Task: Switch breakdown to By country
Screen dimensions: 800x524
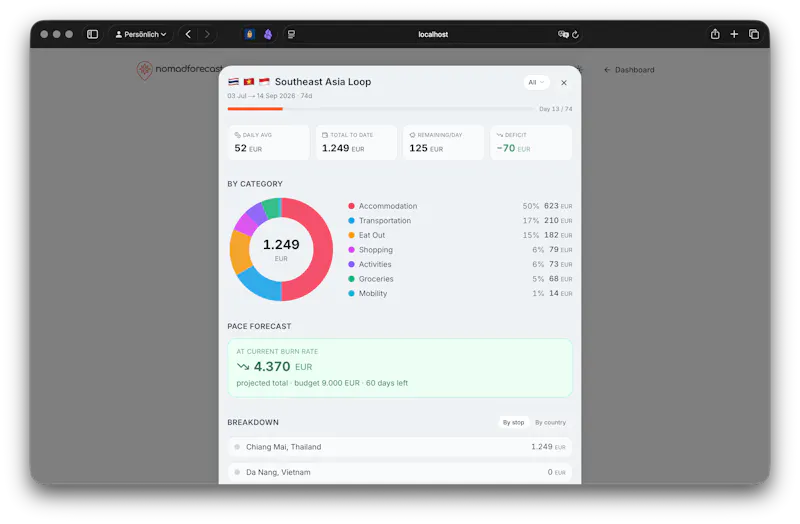Action: point(551,422)
